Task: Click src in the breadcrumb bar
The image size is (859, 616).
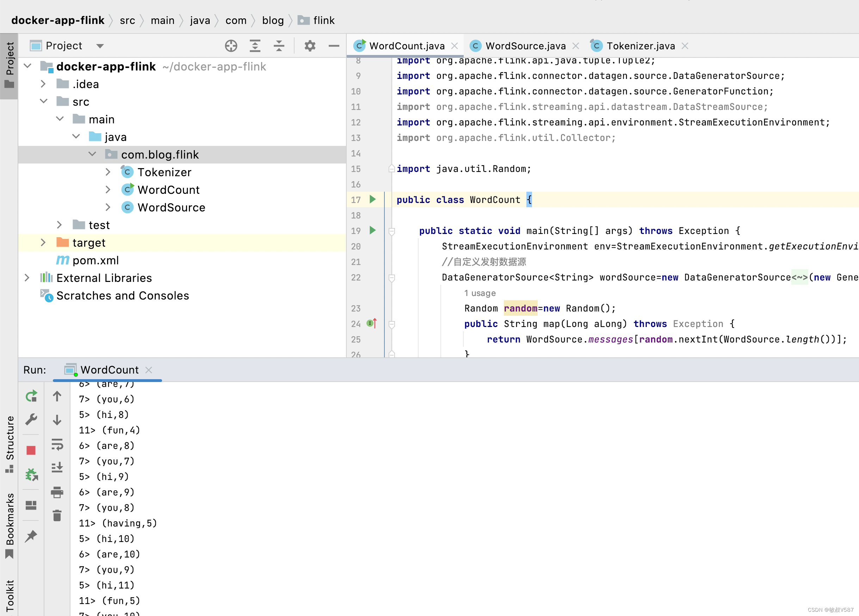Action: point(127,20)
